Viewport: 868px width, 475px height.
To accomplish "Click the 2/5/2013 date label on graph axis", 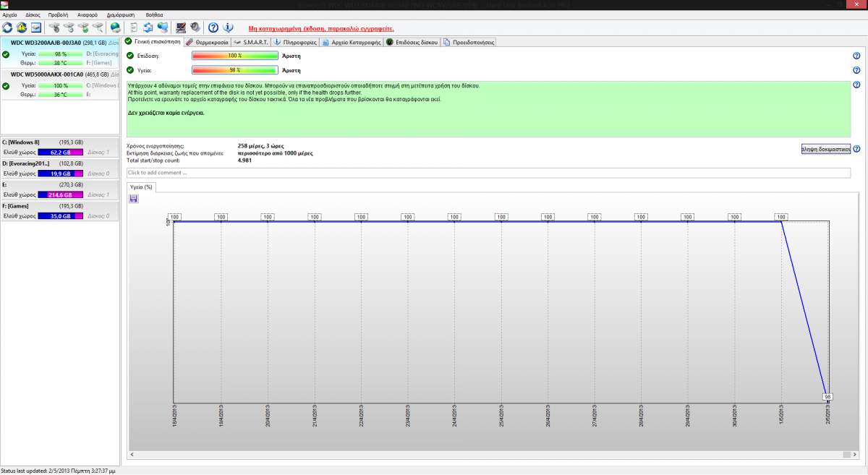I will click(x=828, y=416).
